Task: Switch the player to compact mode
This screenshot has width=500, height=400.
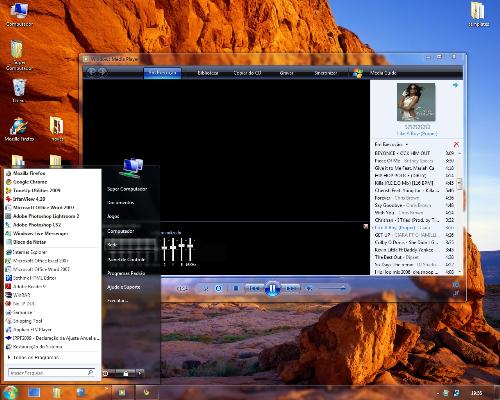Action: click(455, 293)
